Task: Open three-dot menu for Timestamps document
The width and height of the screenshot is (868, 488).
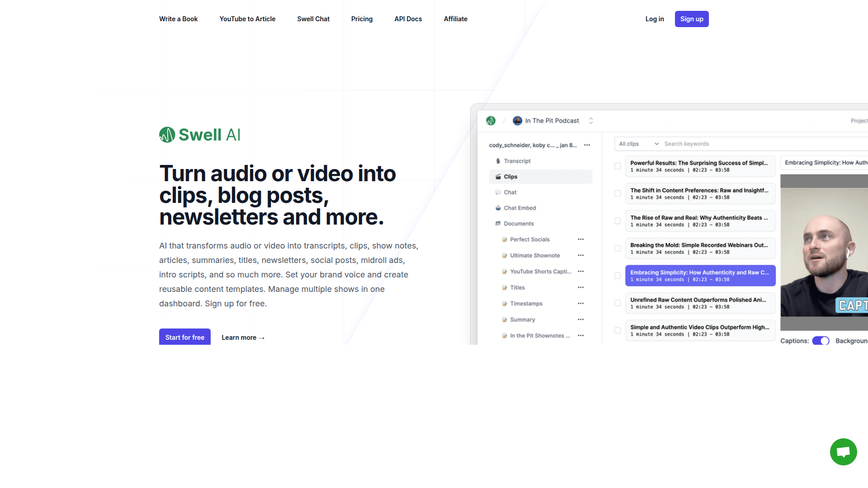Action: tap(580, 304)
